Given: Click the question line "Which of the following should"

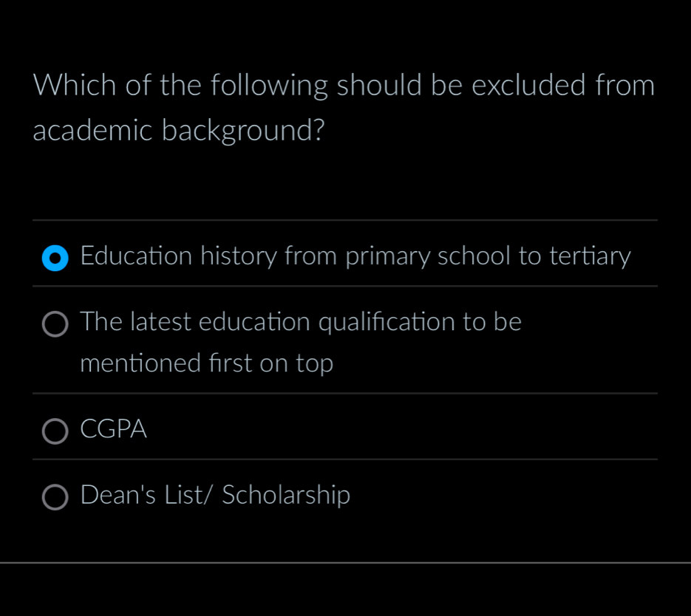Looking at the screenshot, I should click(344, 86).
